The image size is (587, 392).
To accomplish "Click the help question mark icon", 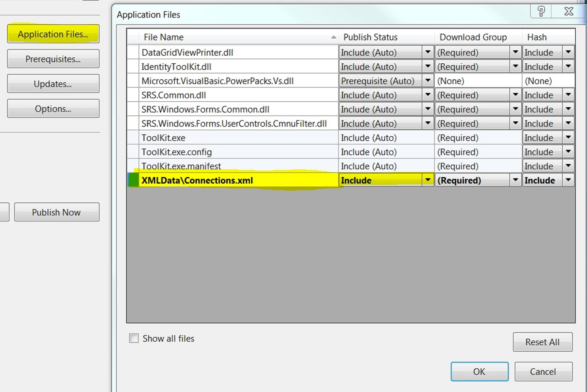I will [541, 12].
